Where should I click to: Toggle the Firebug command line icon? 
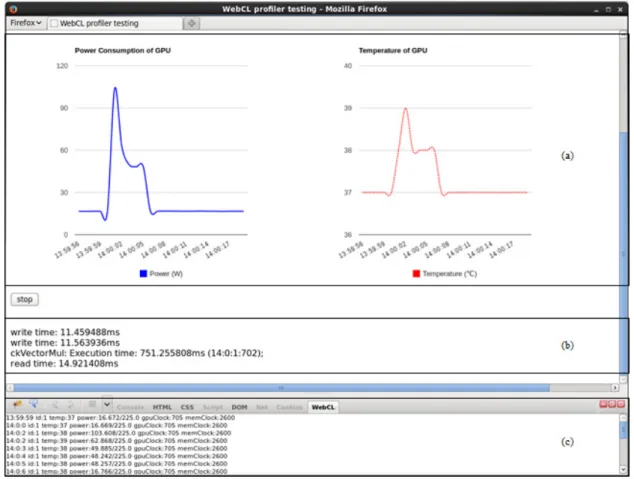pyautogui.click(x=92, y=404)
